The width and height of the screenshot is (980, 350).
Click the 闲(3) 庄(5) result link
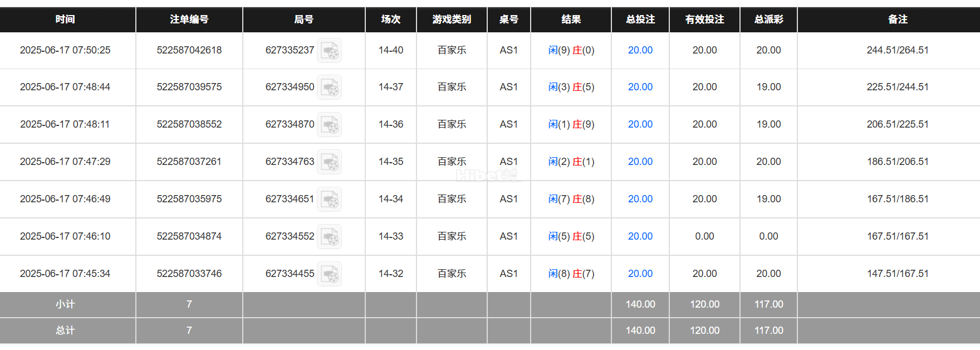tap(571, 87)
